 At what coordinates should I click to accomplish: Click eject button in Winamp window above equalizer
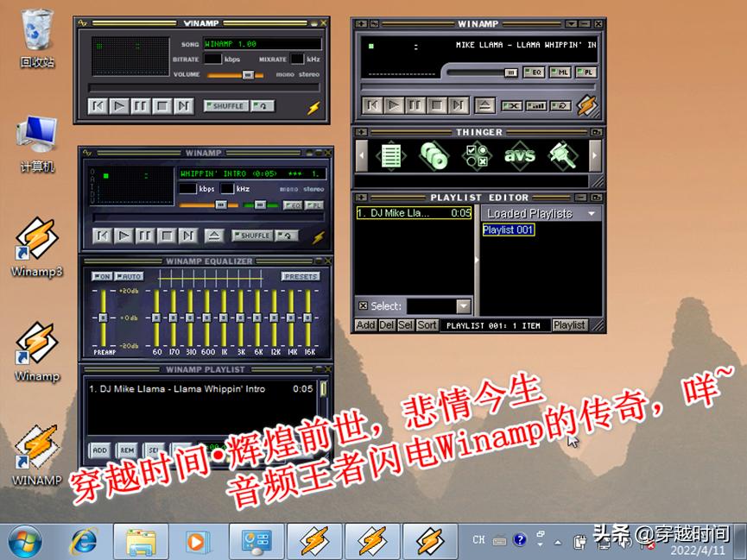214,236
